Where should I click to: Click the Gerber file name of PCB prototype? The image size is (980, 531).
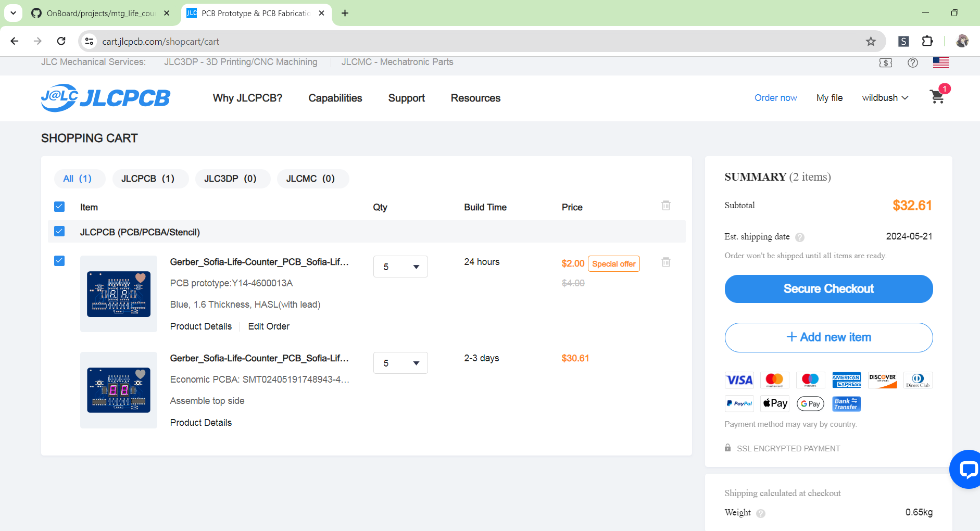259,262
